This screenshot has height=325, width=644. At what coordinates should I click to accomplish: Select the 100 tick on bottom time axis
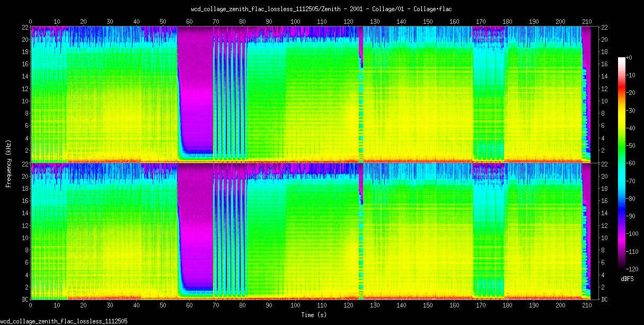(x=295, y=306)
